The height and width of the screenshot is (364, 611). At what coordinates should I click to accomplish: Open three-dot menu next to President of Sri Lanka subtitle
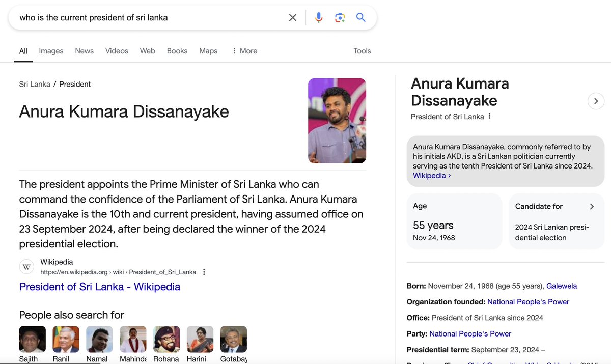(489, 116)
